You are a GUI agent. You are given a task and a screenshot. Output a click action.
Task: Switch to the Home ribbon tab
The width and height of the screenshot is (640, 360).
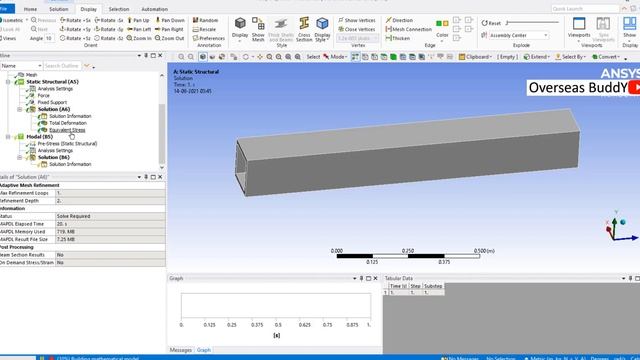point(30,9)
